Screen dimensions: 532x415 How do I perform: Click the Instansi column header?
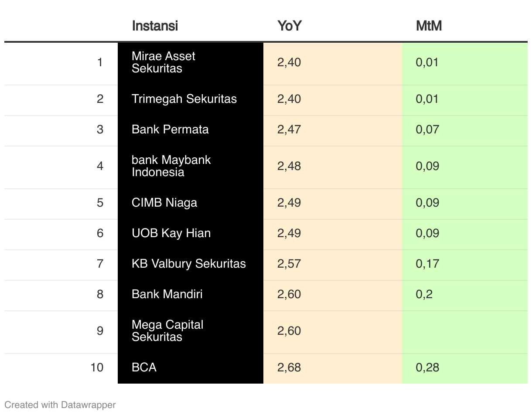155,26
